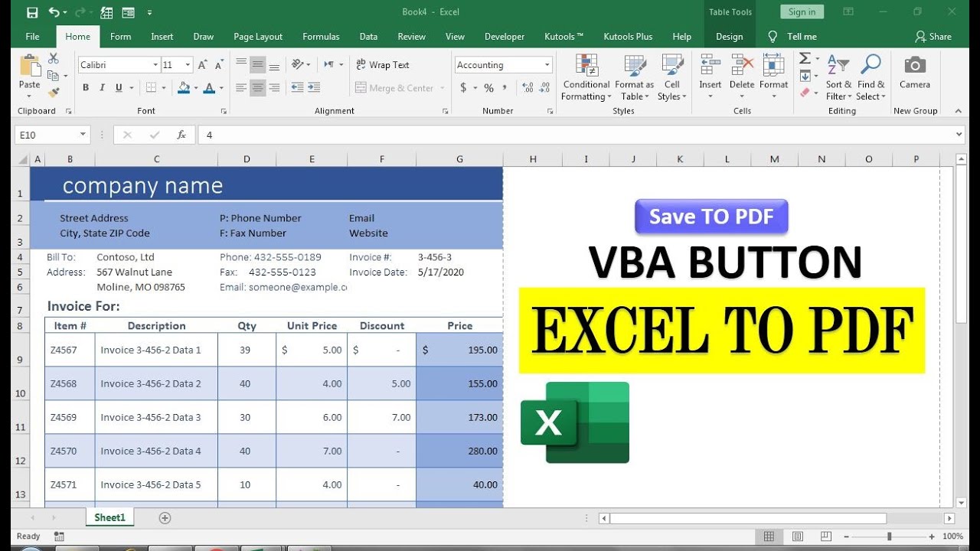Click Align Left icon

pyautogui.click(x=241, y=88)
